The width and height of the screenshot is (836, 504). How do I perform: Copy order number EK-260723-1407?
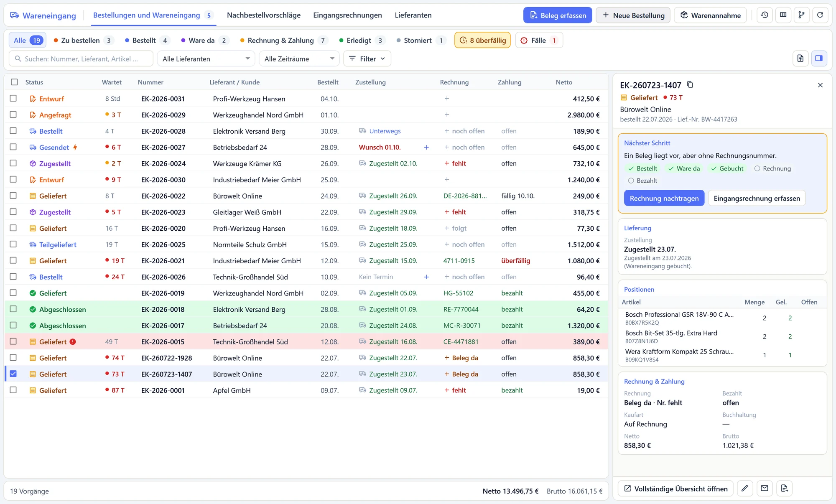pyautogui.click(x=690, y=85)
